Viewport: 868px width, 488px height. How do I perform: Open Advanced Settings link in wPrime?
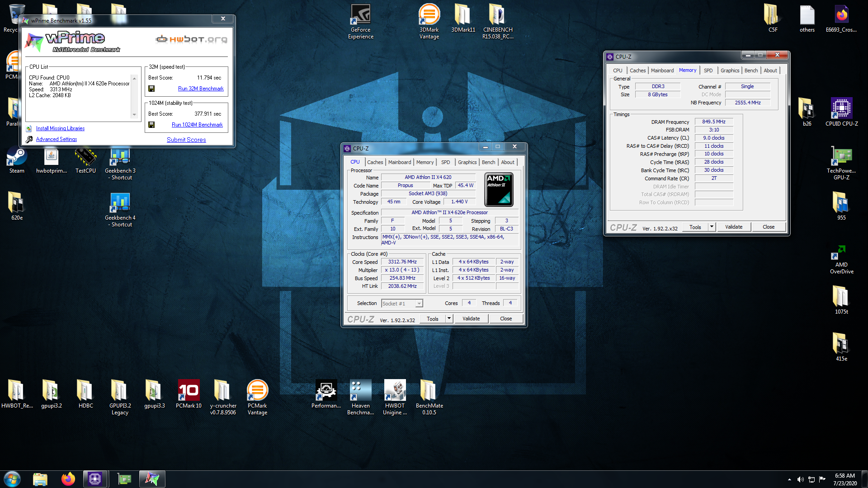57,139
